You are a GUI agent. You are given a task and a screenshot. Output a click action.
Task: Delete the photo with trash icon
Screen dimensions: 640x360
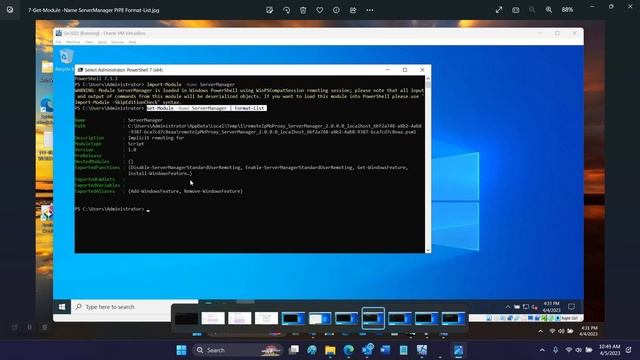point(303,10)
